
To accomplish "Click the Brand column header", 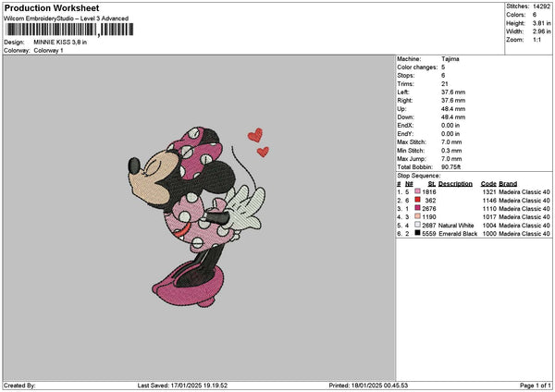I will tap(509, 183).
